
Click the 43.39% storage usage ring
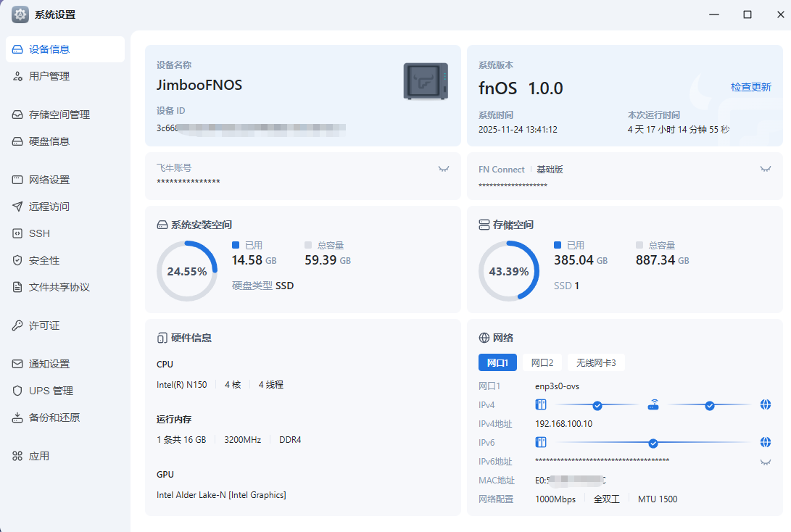[x=509, y=271]
